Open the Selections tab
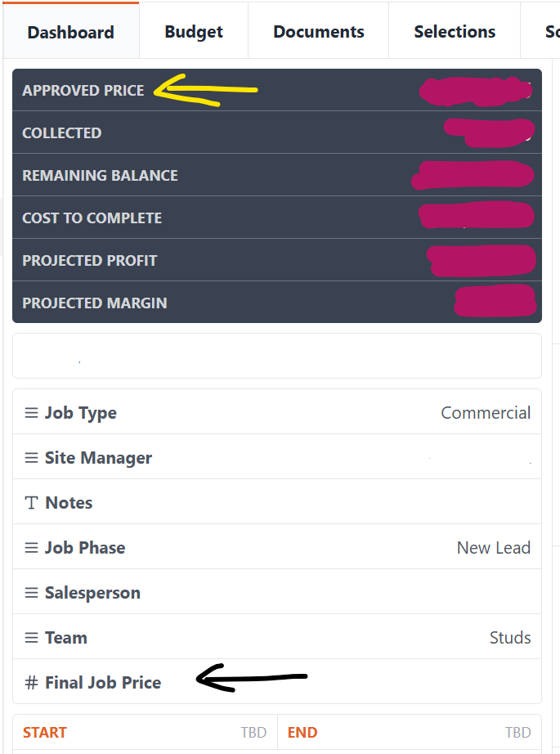This screenshot has width=560, height=754. 455,32
